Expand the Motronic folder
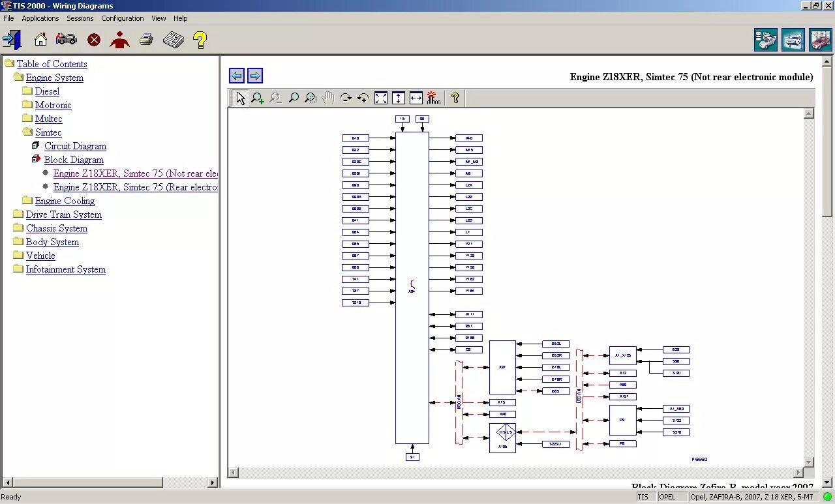Viewport: 835px width, 504px height. tap(27, 104)
